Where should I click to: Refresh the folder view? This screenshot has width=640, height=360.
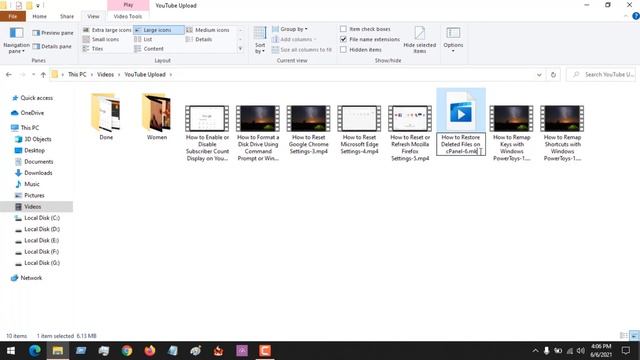pyautogui.click(x=553, y=75)
